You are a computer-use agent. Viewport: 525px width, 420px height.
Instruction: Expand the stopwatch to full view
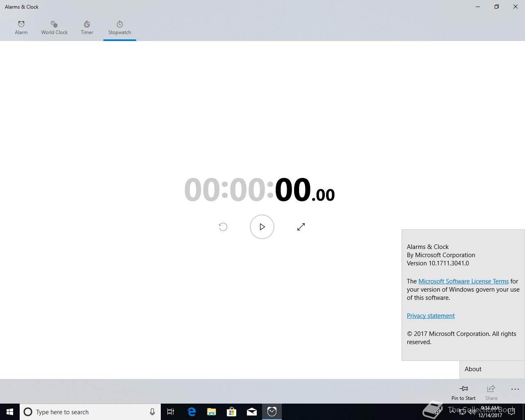(301, 227)
